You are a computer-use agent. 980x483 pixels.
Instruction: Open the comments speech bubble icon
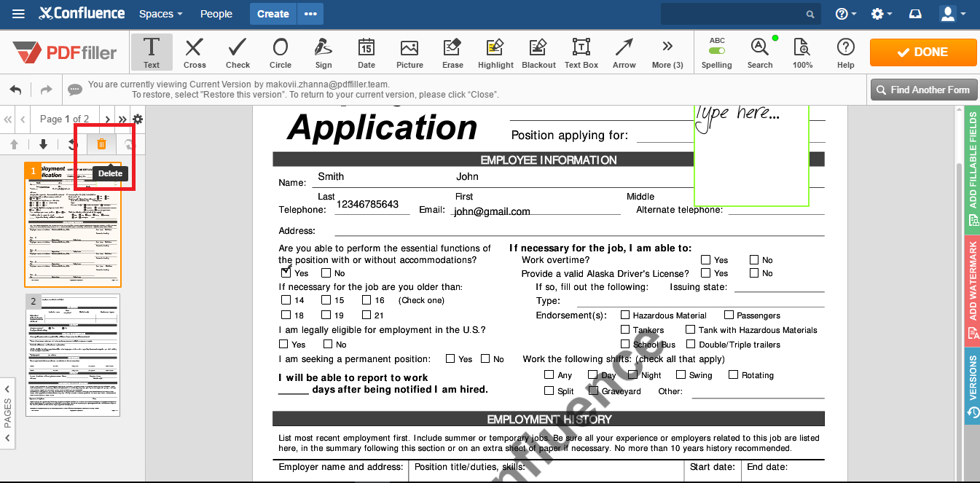click(x=74, y=90)
